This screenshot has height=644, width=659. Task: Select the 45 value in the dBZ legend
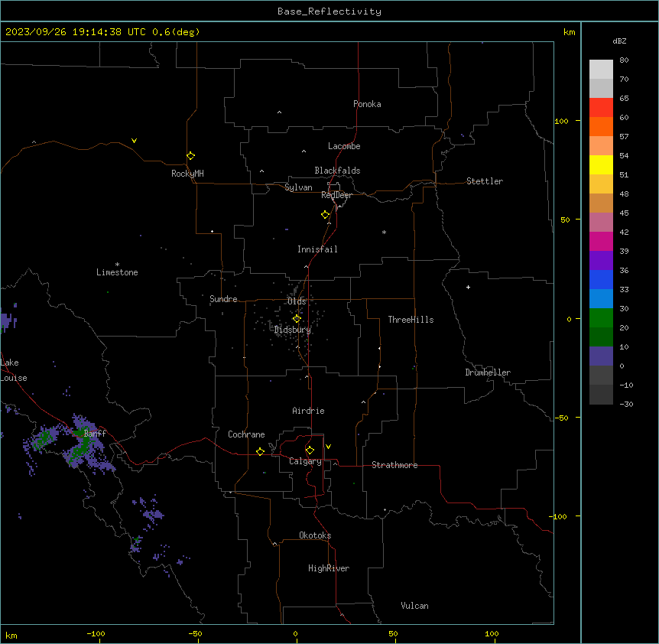coord(624,213)
